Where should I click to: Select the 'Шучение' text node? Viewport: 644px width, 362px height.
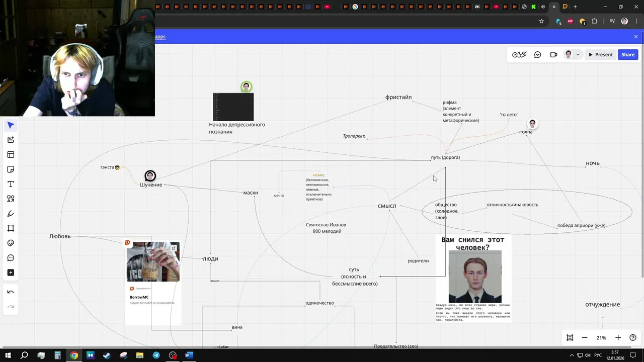tap(151, 185)
